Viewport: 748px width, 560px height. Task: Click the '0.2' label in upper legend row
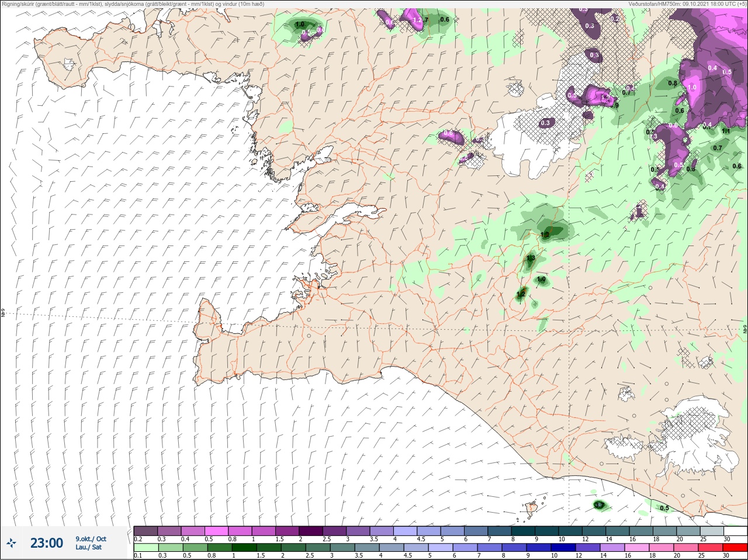pyautogui.click(x=138, y=539)
